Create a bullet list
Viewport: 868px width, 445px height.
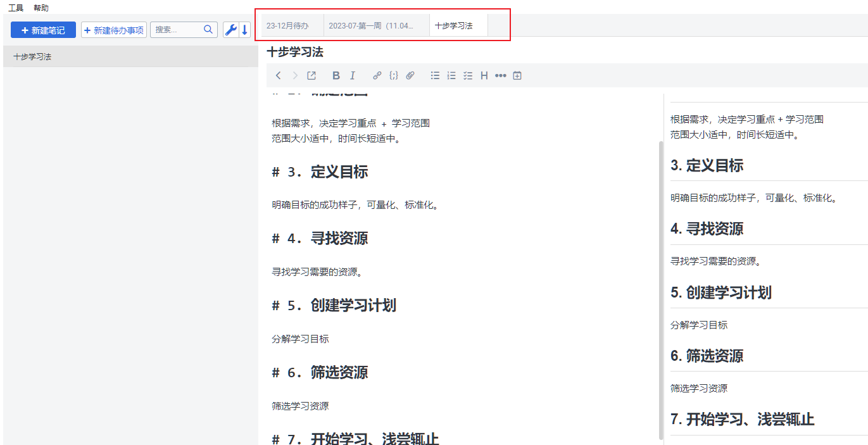click(435, 75)
